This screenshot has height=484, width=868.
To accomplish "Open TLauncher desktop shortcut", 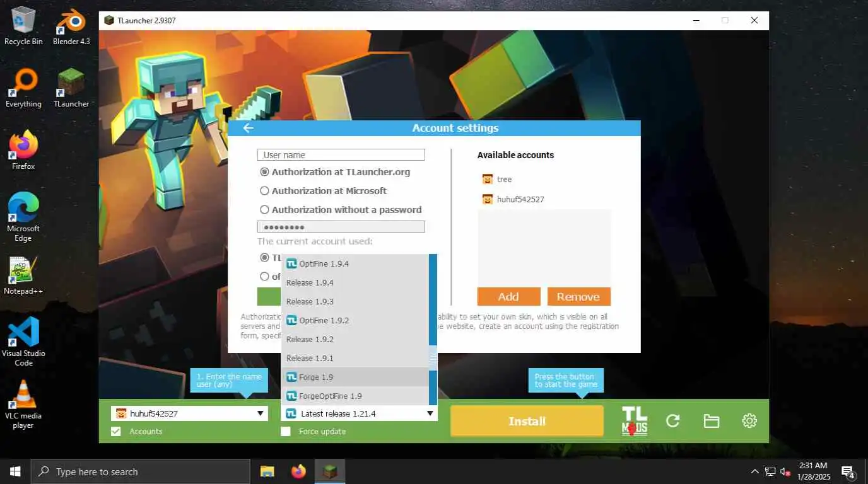I will (x=71, y=89).
